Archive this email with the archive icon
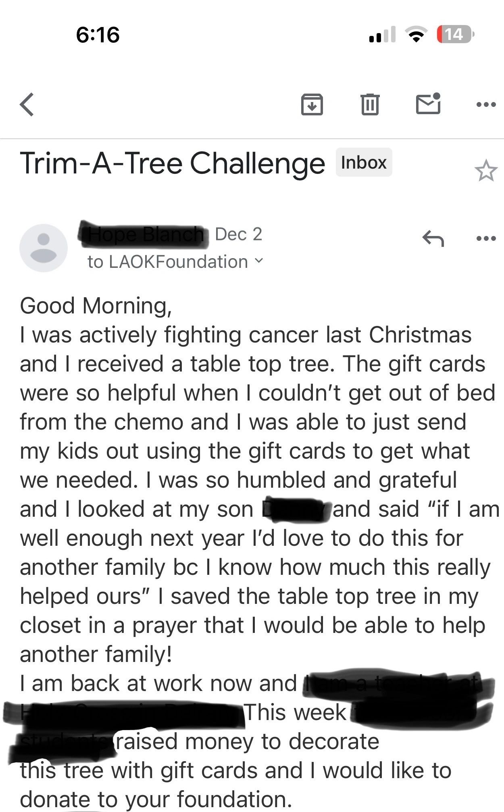Screen dimensions: 504x812 [x=312, y=104]
